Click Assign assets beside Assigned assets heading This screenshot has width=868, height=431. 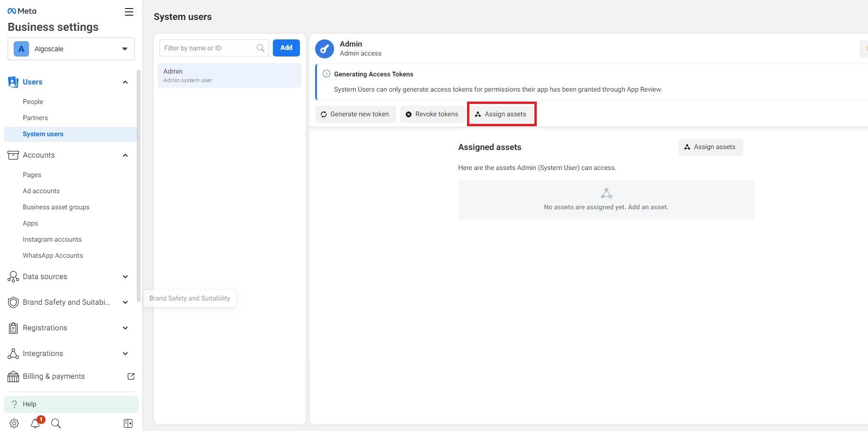[x=710, y=147]
